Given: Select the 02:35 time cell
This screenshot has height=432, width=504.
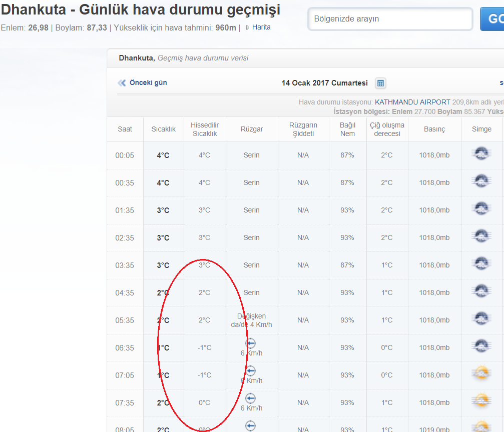Looking at the screenshot, I should (x=125, y=238).
